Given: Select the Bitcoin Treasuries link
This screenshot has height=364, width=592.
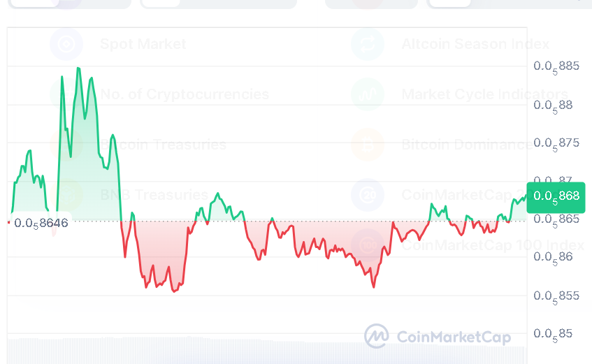Looking at the screenshot, I should (164, 145).
